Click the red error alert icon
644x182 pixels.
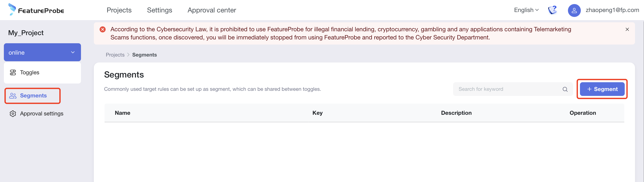[x=102, y=30]
